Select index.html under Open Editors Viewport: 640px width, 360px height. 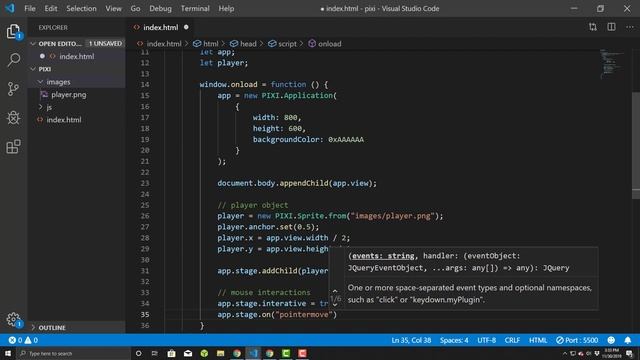(76, 56)
